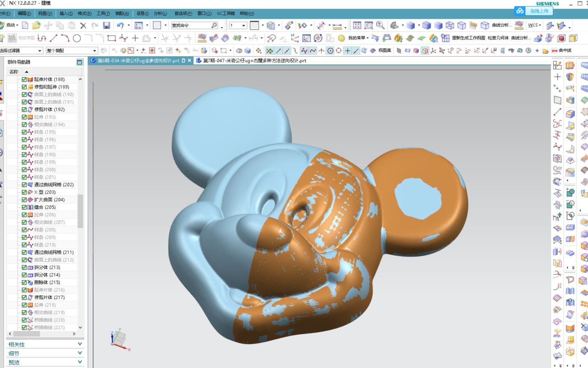Viewport: 588px width, 368px height.
Task: Toggle the 修剪片体 (192) checkbox
Action: 24,109
